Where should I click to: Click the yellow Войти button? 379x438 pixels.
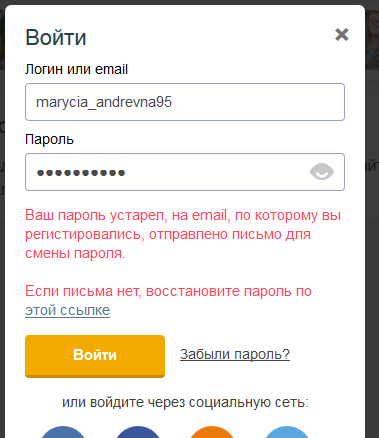pyautogui.click(x=95, y=356)
